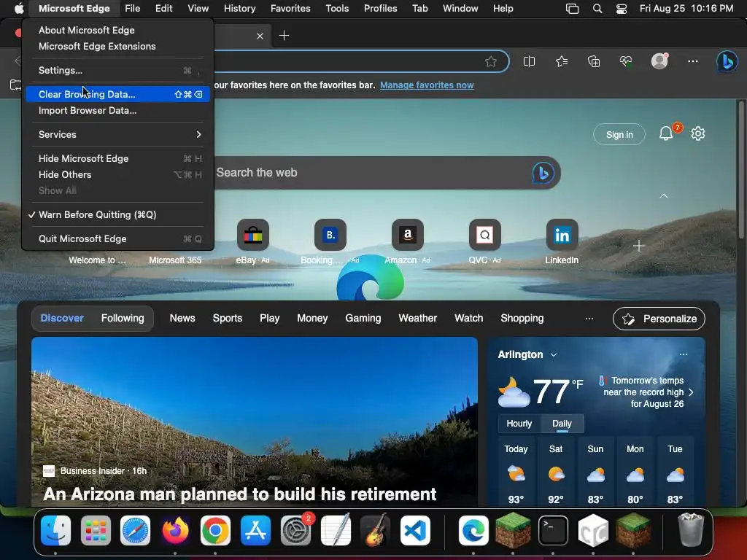747x560 pixels.
Task: Open new tab with plus button
Action: point(284,36)
